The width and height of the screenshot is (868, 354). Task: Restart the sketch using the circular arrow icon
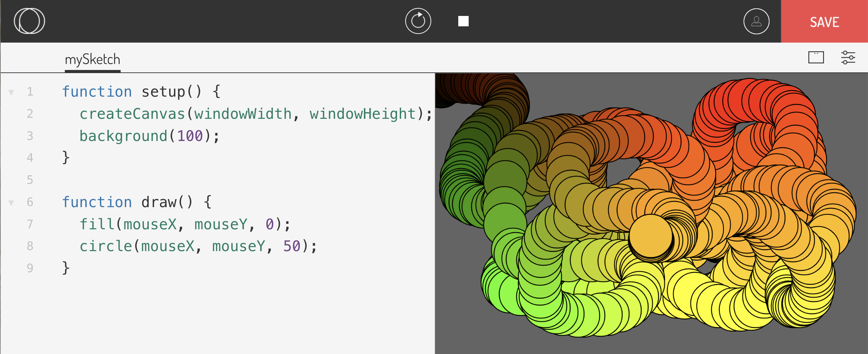point(418,21)
